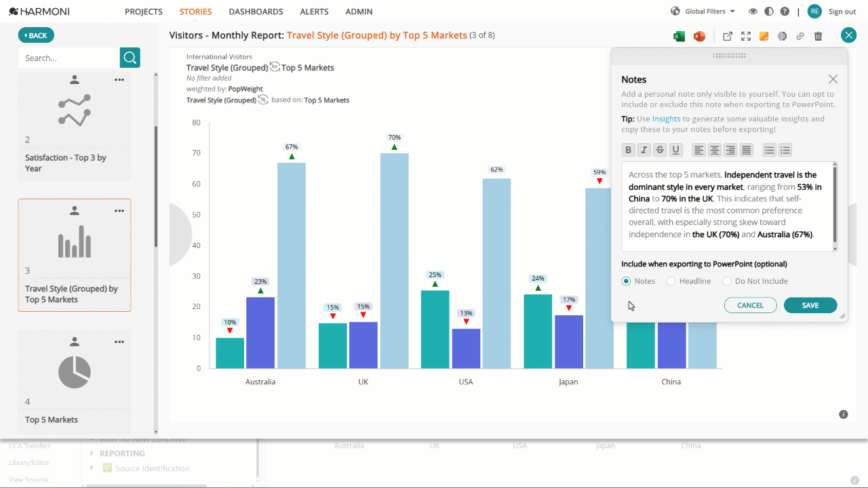Justify the note text
Image resolution: width=868 pixels, height=488 pixels.
point(747,150)
